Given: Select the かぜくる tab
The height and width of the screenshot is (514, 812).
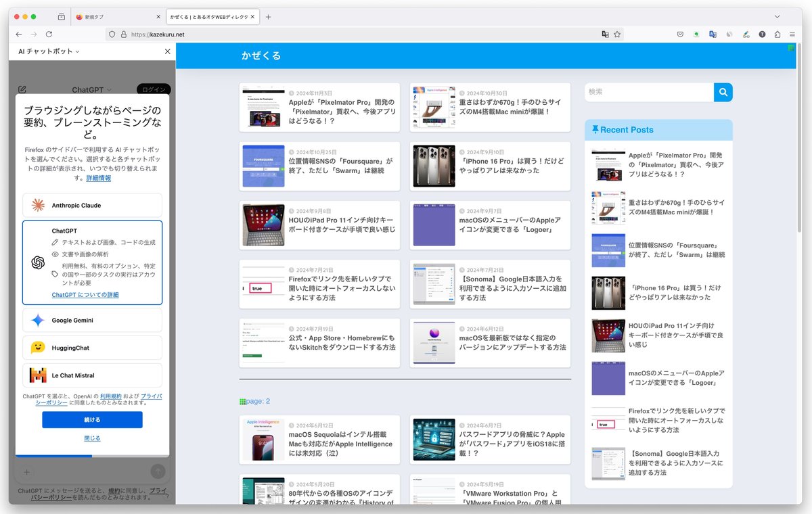Looking at the screenshot, I should (212, 16).
